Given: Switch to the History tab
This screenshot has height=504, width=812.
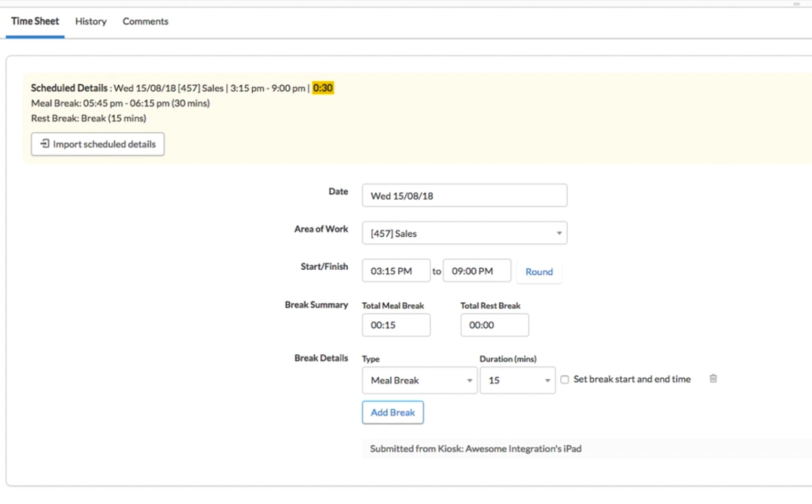Looking at the screenshot, I should 91,21.
